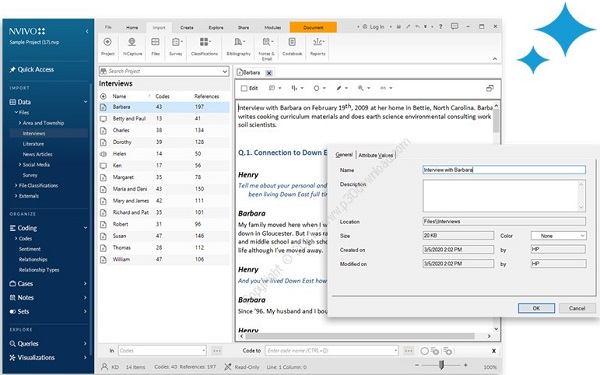Viewport: 600px width, 375px height.
Task: Open the Document contextual ribbon tab
Action: pos(313,27)
